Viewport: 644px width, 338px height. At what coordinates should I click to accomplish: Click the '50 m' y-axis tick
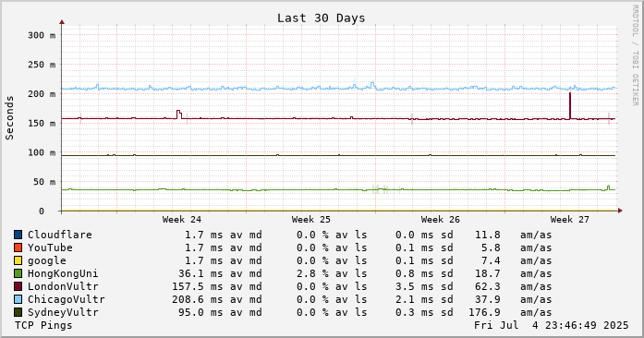point(44,182)
